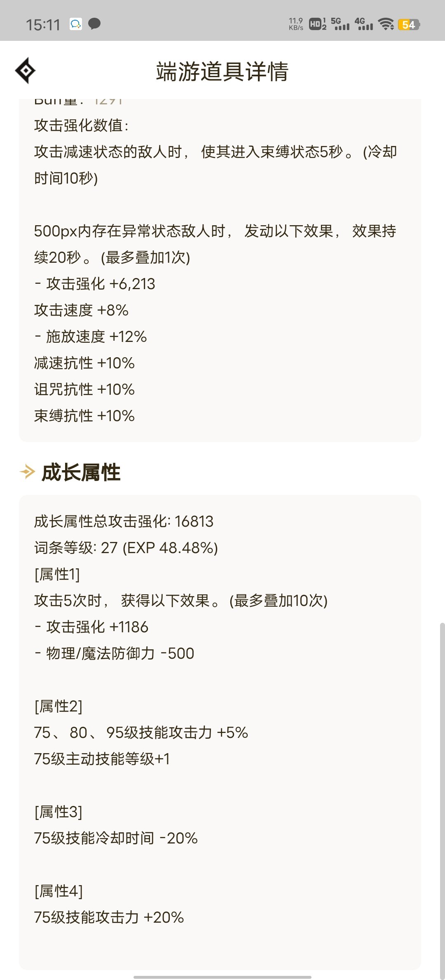Select the 端游道具详情 page title

click(x=222, y=70)
